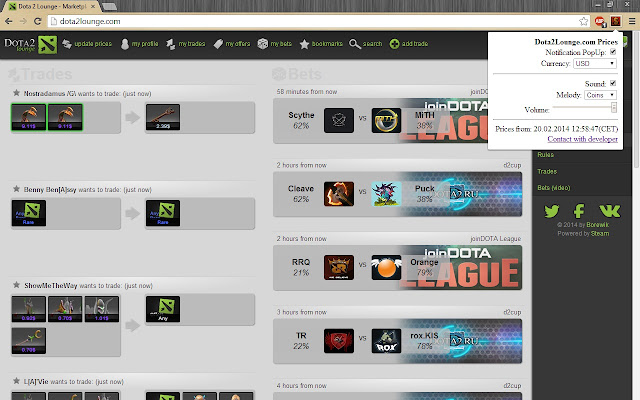Click the browser back arrow

9,21
